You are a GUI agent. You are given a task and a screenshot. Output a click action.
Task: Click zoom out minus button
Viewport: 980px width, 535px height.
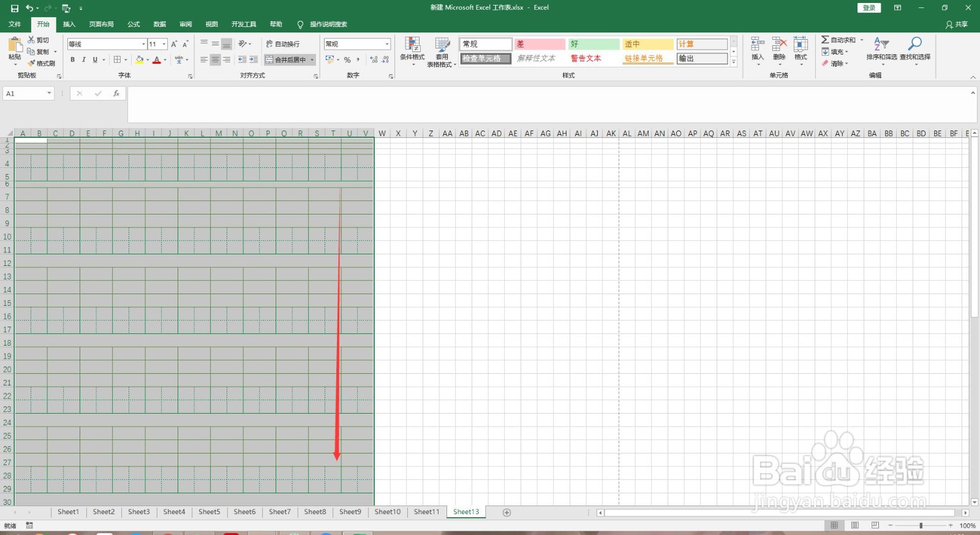tap(891, 526)
